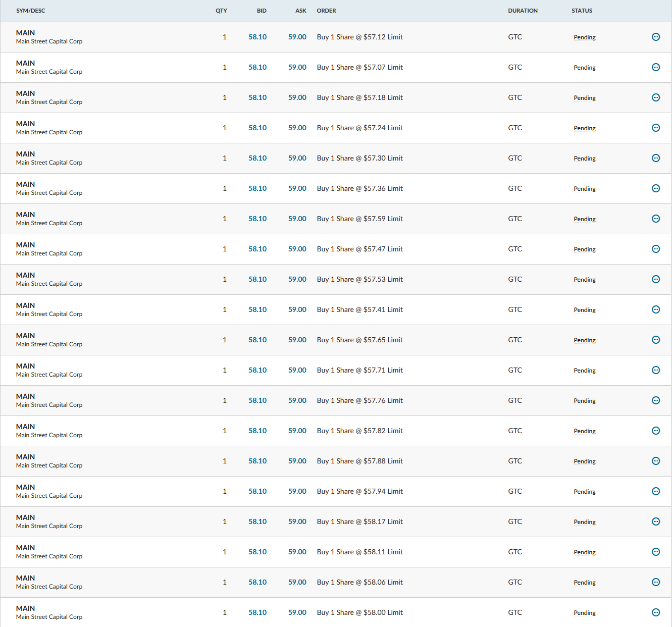Click Pending status of $57.18 order
The width and height of the screenshot is (672, 627).
click(x=585, y=98)
